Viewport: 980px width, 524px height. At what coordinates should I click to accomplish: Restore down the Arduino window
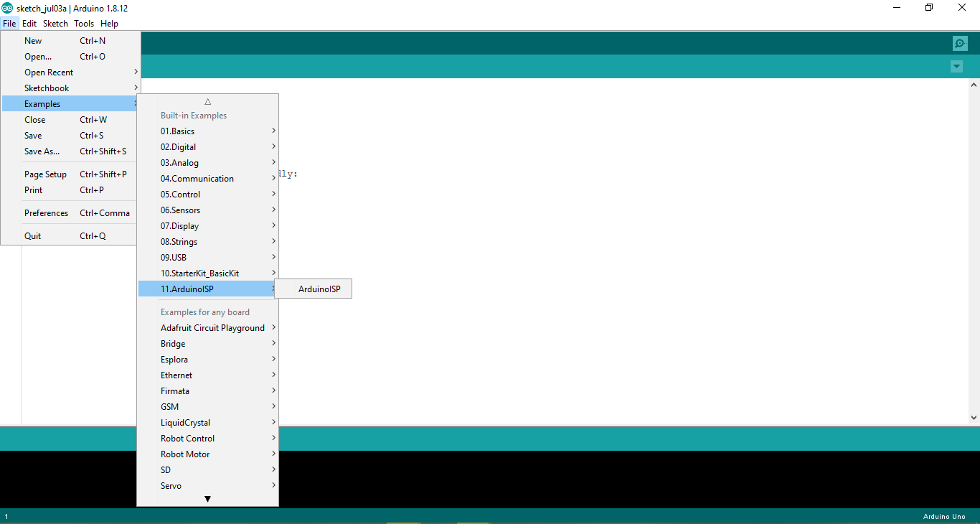pos(929,8)
